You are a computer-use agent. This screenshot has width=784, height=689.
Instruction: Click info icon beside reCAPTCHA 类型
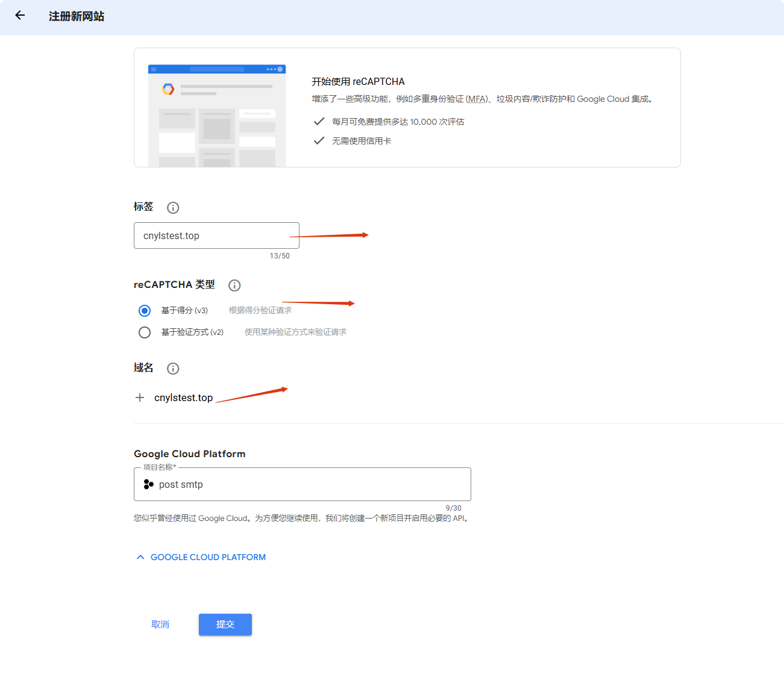coord(234,285)
